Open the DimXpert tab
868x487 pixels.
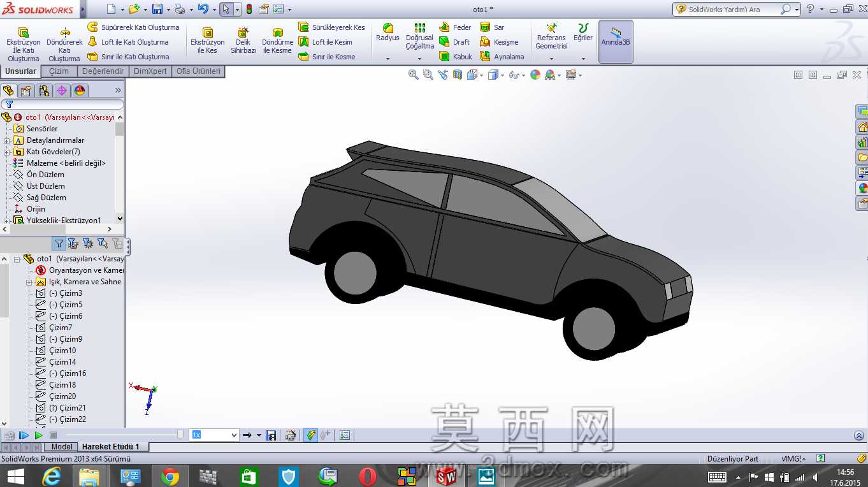pyautogui.click(x=150, y=71)
